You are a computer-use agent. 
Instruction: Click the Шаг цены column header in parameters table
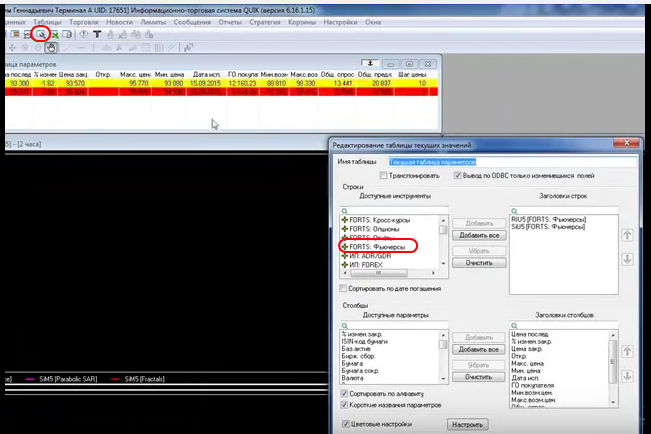click(x=412, y=74)
